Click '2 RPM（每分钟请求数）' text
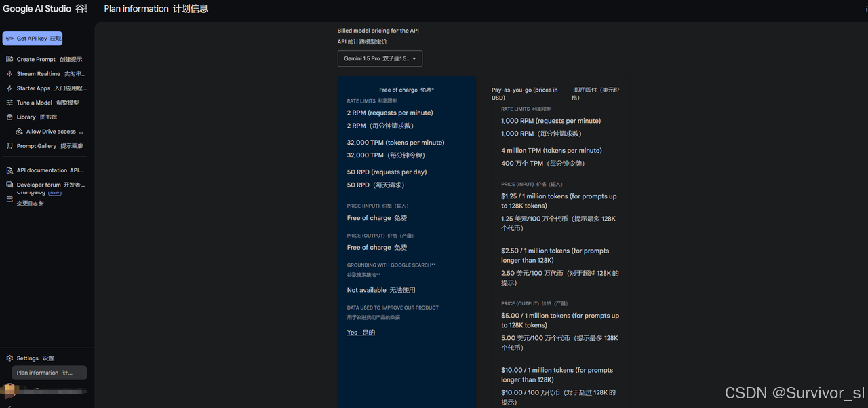 coord(380,126)
